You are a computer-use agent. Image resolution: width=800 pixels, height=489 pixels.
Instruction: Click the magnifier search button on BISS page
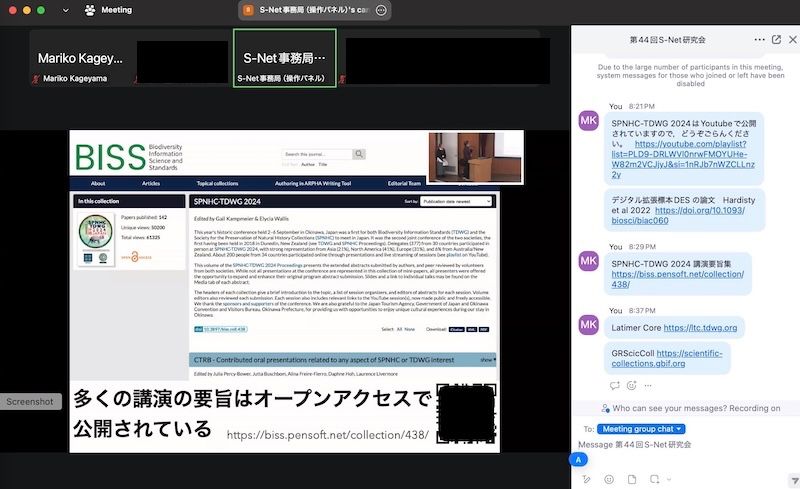pos(359,154)
